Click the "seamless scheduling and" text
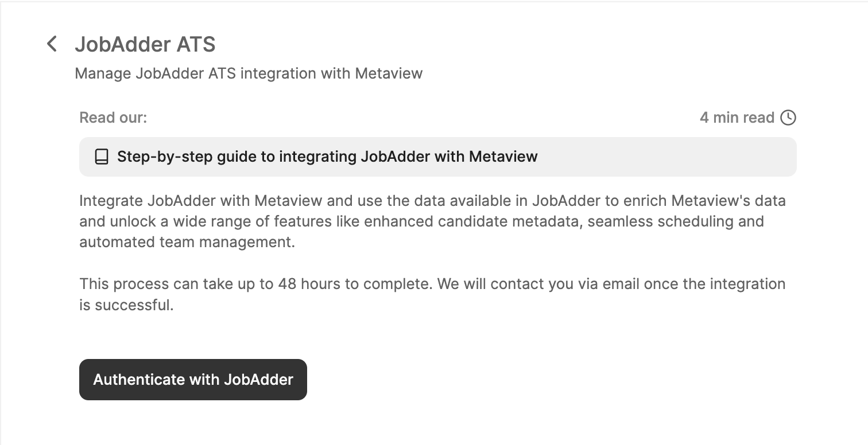 [x=676, y=221]
